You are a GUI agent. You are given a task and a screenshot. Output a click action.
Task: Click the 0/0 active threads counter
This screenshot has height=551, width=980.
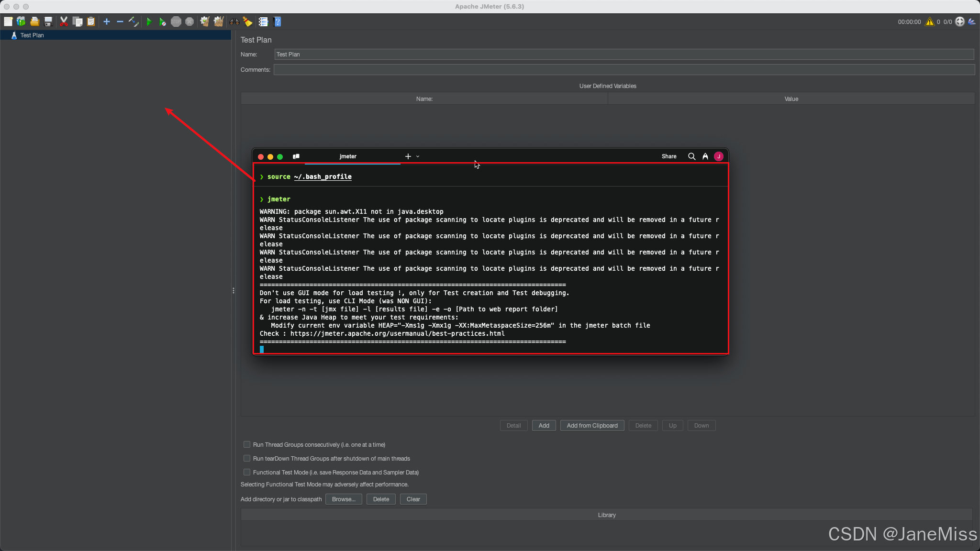tap(947, 22)
